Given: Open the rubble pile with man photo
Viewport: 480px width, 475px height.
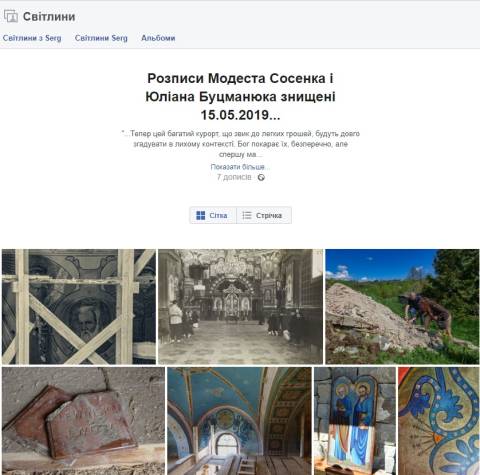Looking at the screenshot, I should tap(402, 307).
